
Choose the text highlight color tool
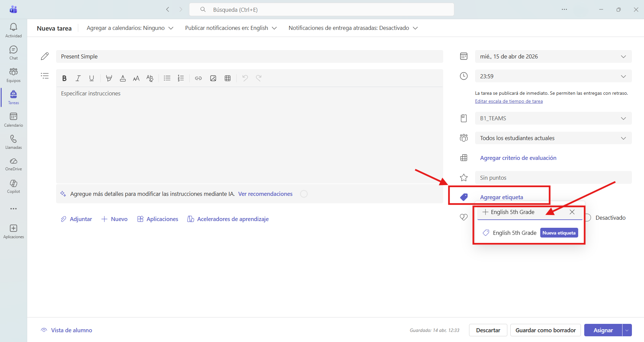click(109, 78)
